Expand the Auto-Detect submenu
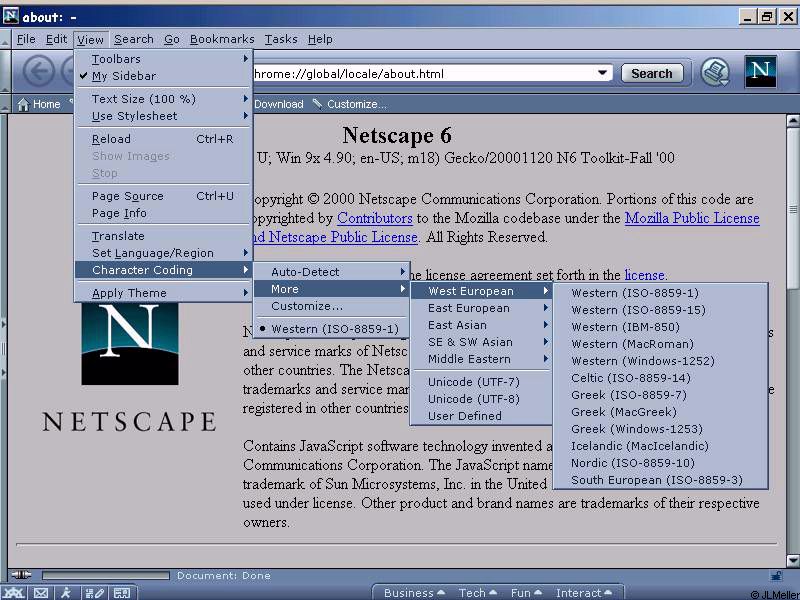800x600 pixels. 331,272
